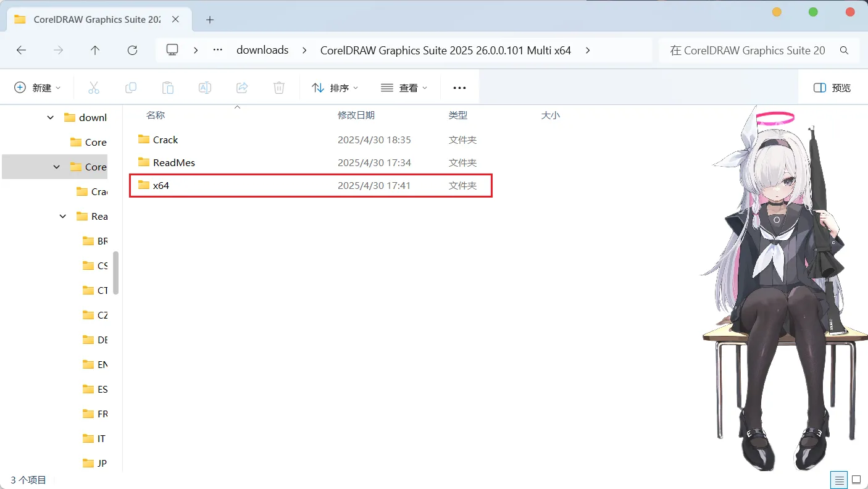Sort by 名称 column header

pyautogui.click(x=156, y=115)
